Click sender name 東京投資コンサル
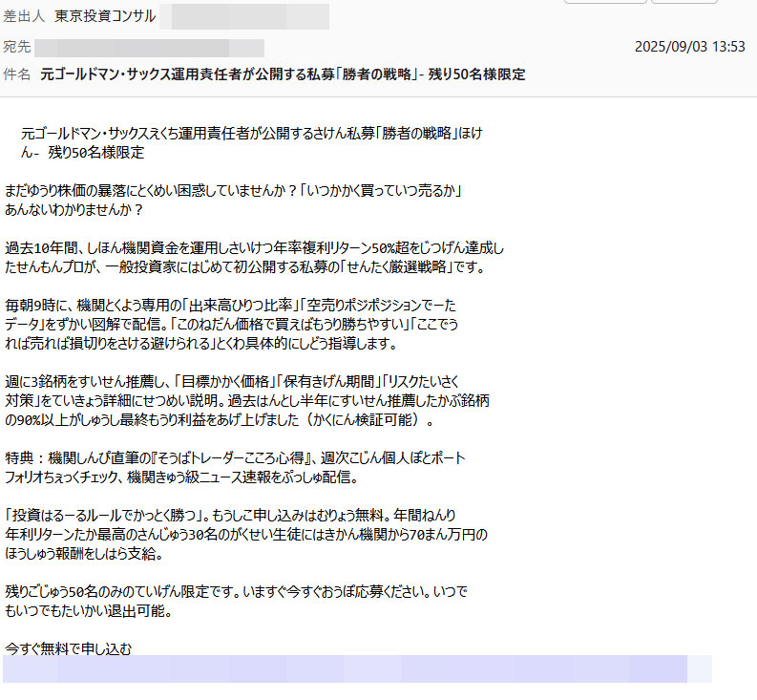The height and width of the screenshot is (700, 757). [x=105, y=16]
